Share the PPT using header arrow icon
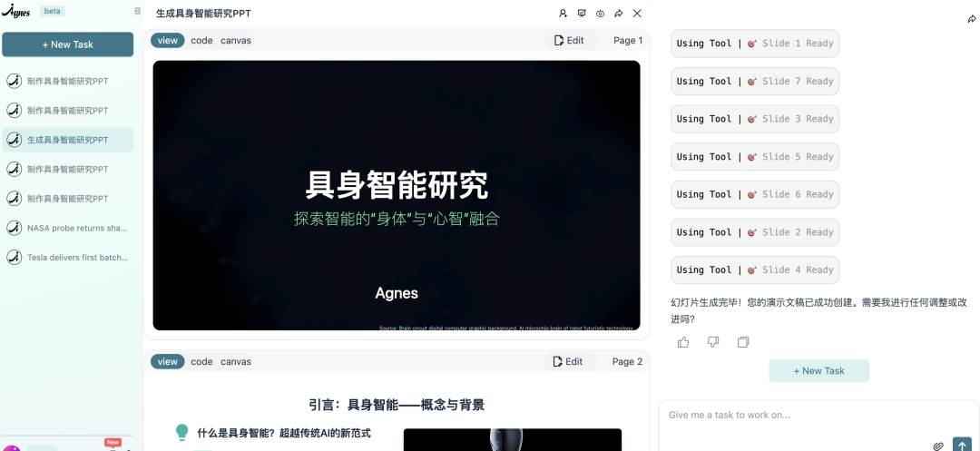Viewport: 980px width, 451px height. point(619,13)
